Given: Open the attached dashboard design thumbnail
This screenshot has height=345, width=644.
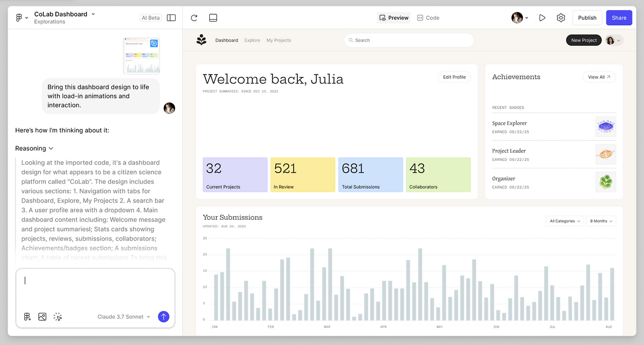Looking at the screenshot, I should (141, 55).
